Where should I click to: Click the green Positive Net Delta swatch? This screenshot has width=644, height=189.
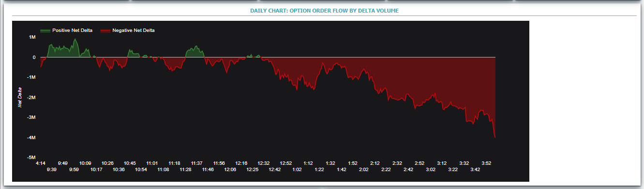coord(45,30)
